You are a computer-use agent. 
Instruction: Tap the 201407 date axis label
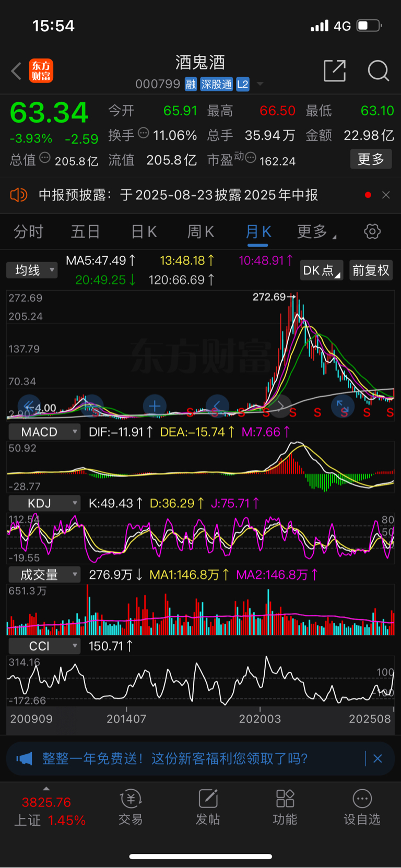click(126, 719)
